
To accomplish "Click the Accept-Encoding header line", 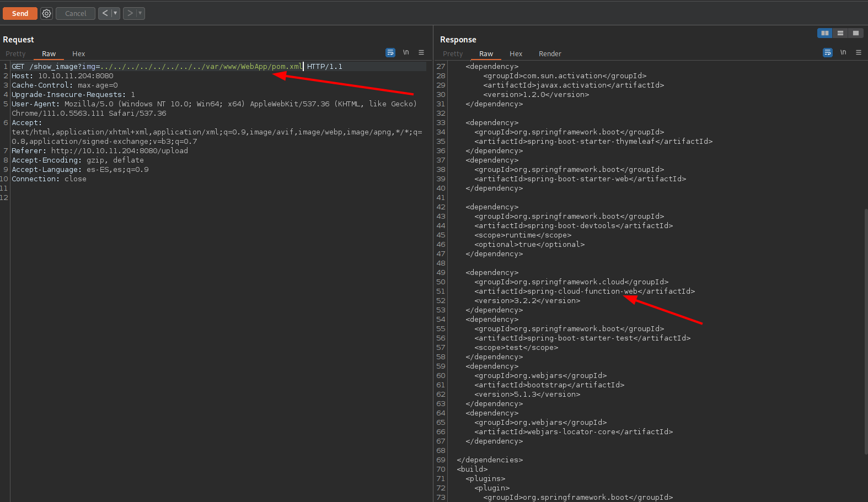I will coord(78,160).
